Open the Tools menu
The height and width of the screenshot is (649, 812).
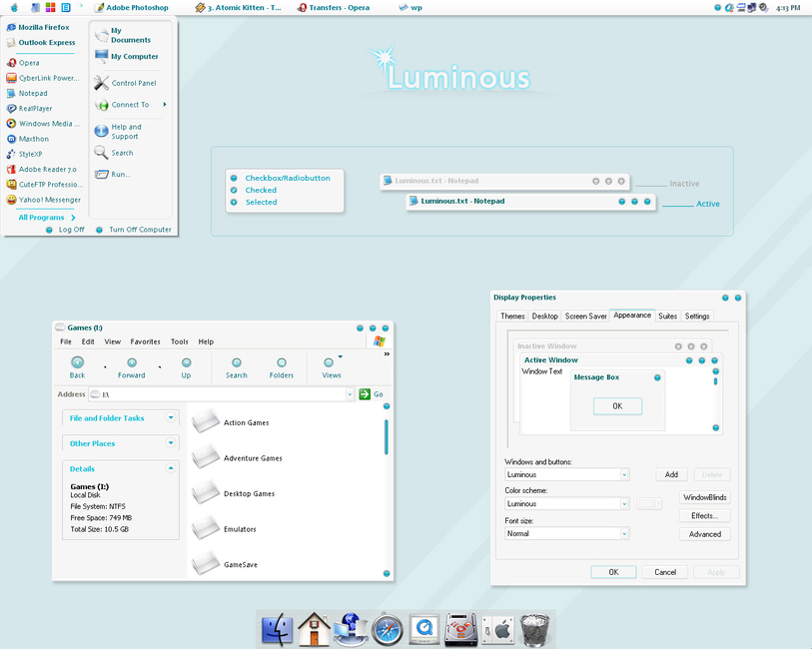pyautogui.click(x=179, y=341)
